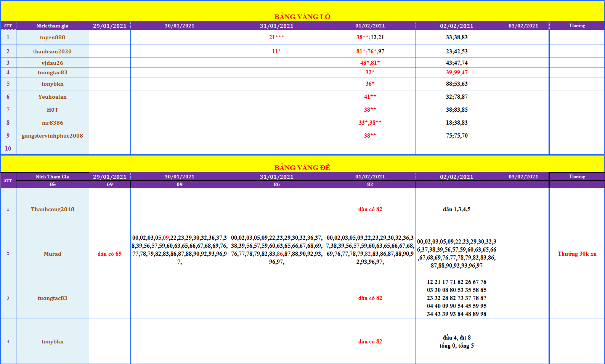605x364 pixels.
Task: Click 'Thưởng' header in Lô table
Action: tap(577, 26)
